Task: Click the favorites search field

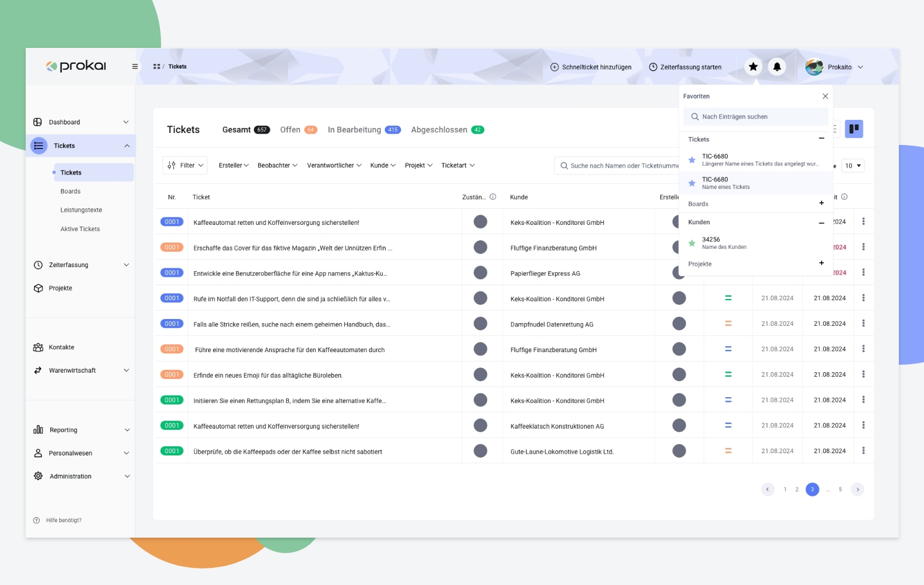Action: coord(756,116)
